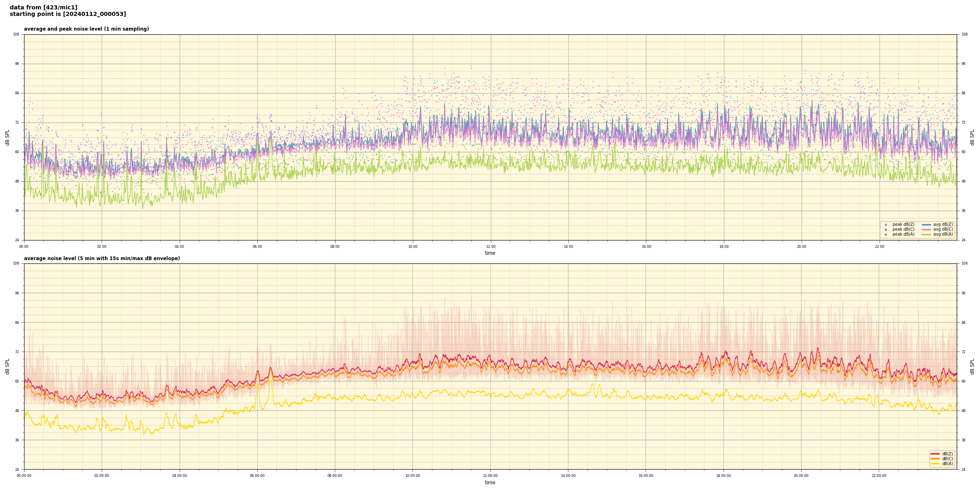The height and width of the screenshot is (490, 980).
Task: Click the 'average and peak noise level' chart title
Action: pos(86,29)
